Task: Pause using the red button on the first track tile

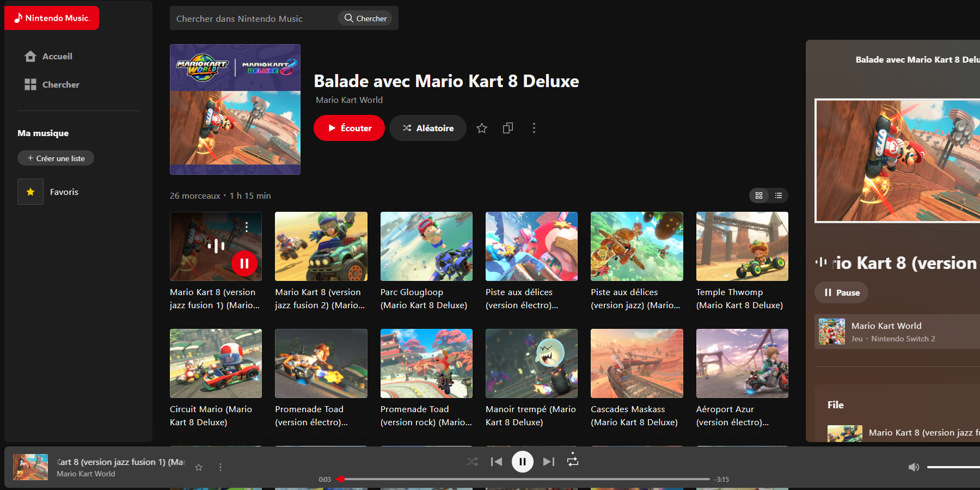Action: [x=244, y=264]
